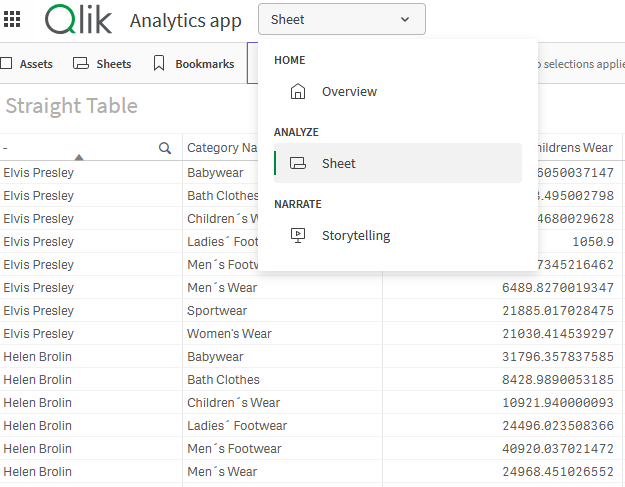The width and height of the screenshot is (625, 487).
Task: Open the Assets panel
Action: (x=36, y=64)
